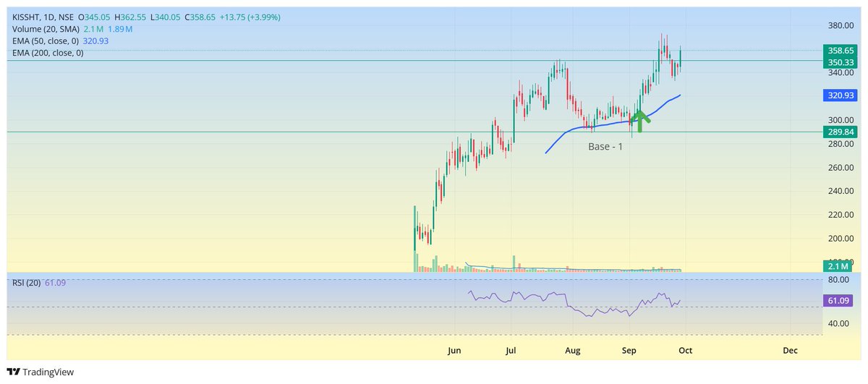
Task: Click the 350.33 horizontal line price tag
Action: (x=841, y=62)
